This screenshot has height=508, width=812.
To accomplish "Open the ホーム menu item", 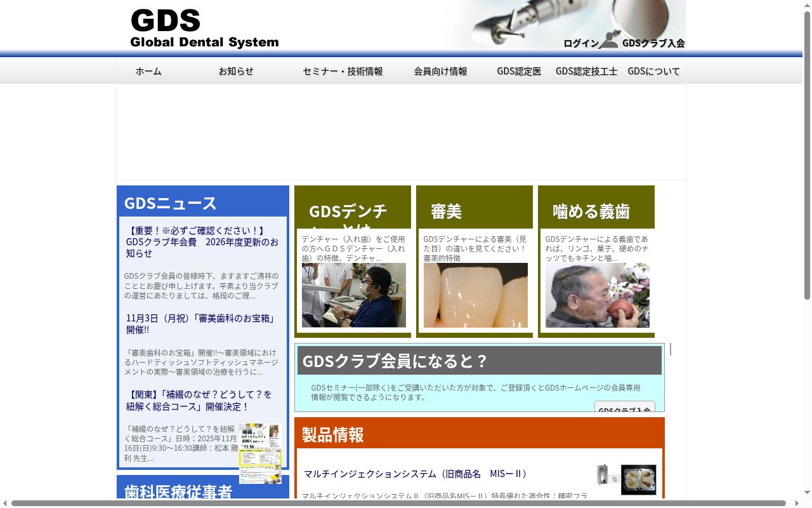I will [148, 71].
